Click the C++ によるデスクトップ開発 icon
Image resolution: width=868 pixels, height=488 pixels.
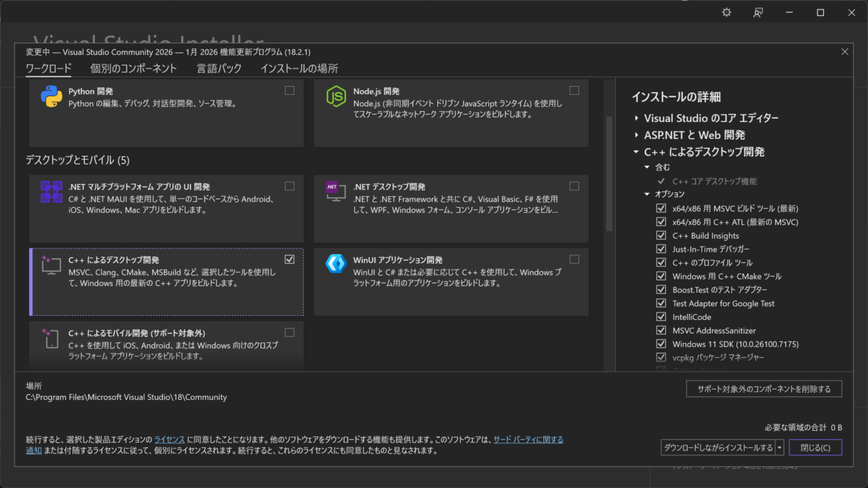pos(52,265)
